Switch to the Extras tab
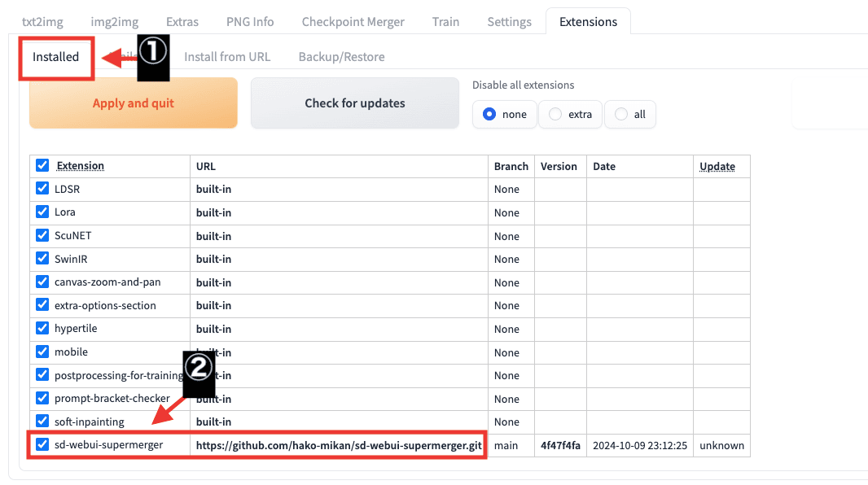 point(182,22)
